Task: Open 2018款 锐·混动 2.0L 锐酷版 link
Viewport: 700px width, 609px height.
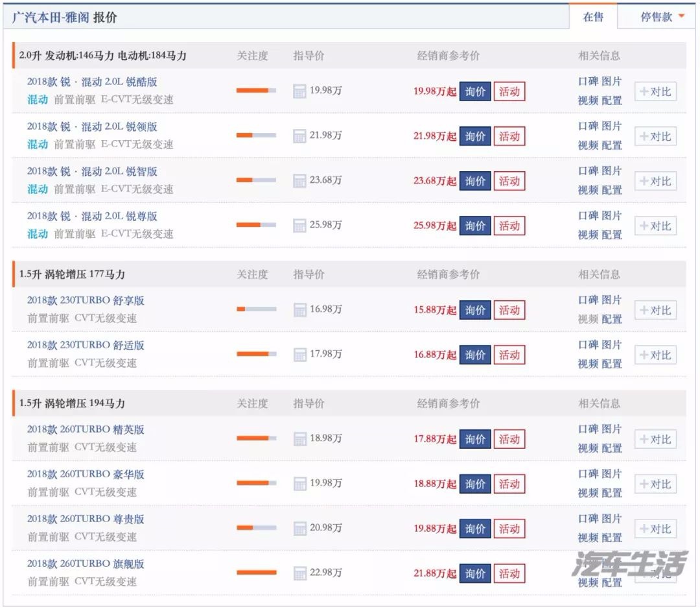Action: (92, 82)
